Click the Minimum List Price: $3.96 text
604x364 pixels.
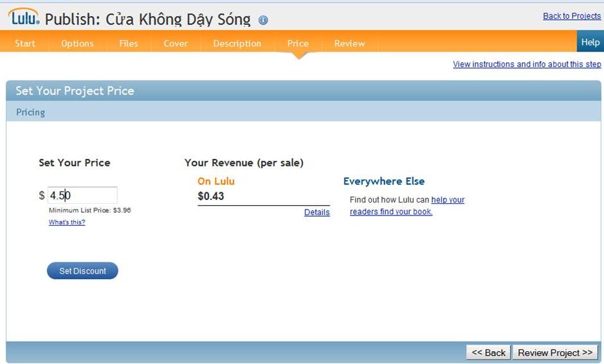90,210
